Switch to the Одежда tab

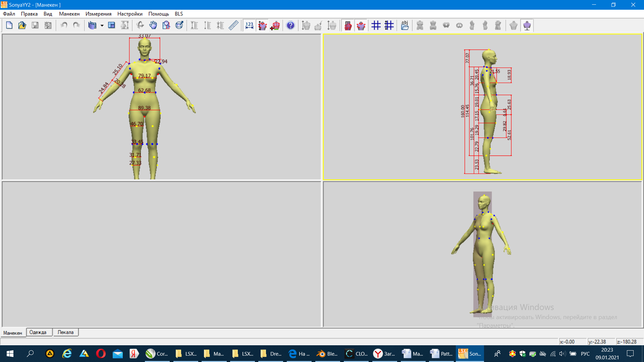click(38, 332)
